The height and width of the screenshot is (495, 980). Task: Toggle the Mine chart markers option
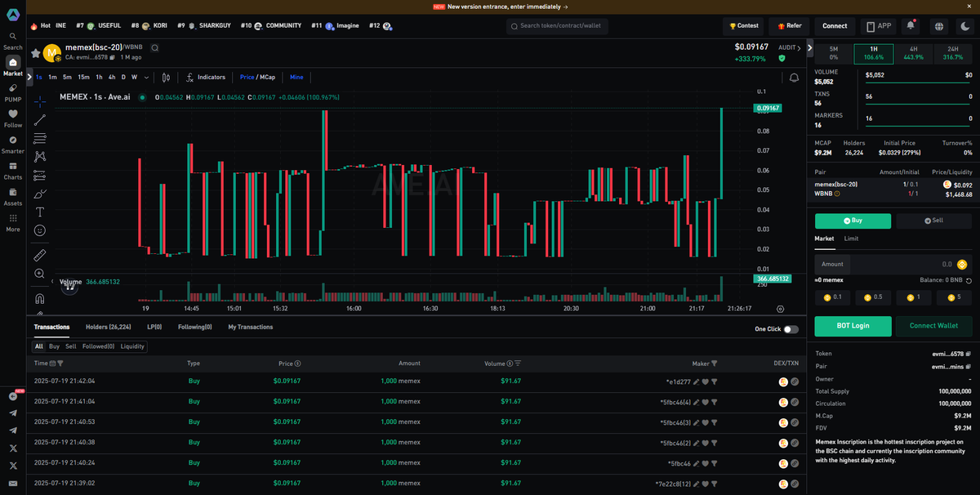[296, 78]
